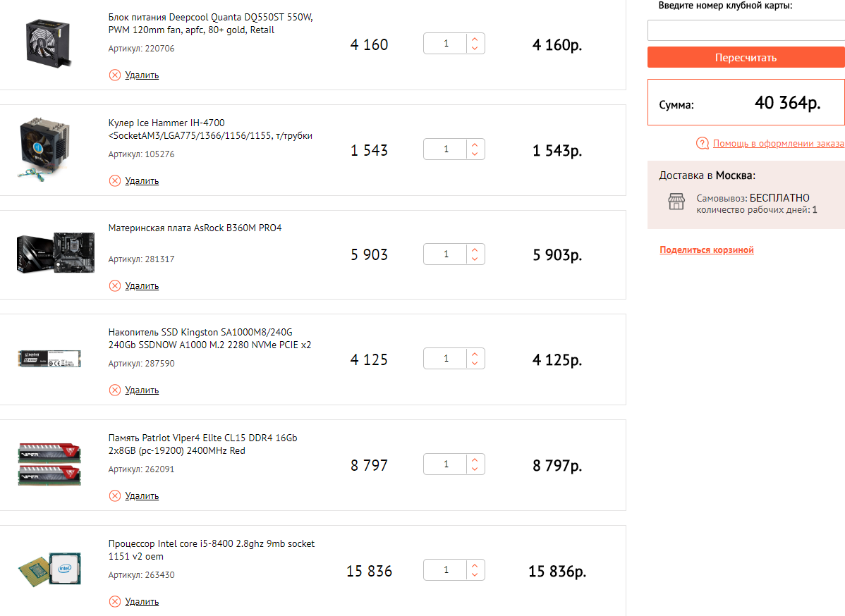The width and height of the screenshot is (845, 616).
Task: Click delete icon for Intel processor
Action: click(115, 601)
